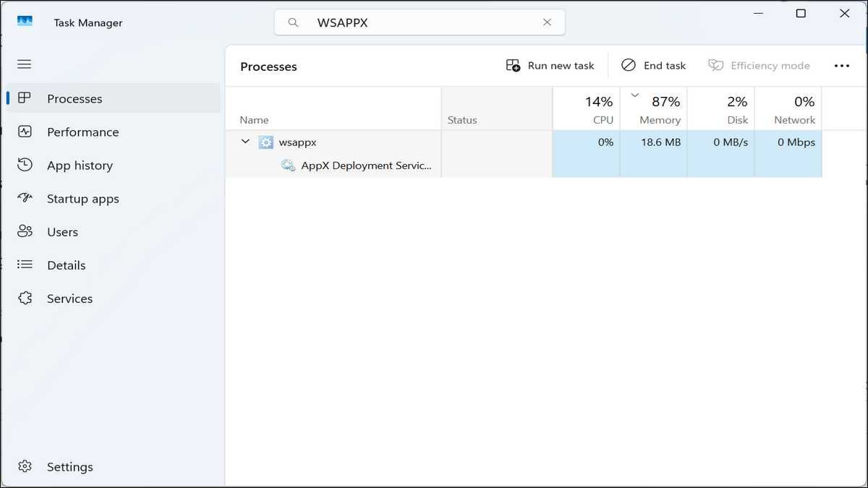Click the End task circle-slash icon
The width and height of the screenshot is (868, 488).
pyautogui.click(x=629, y=65)
